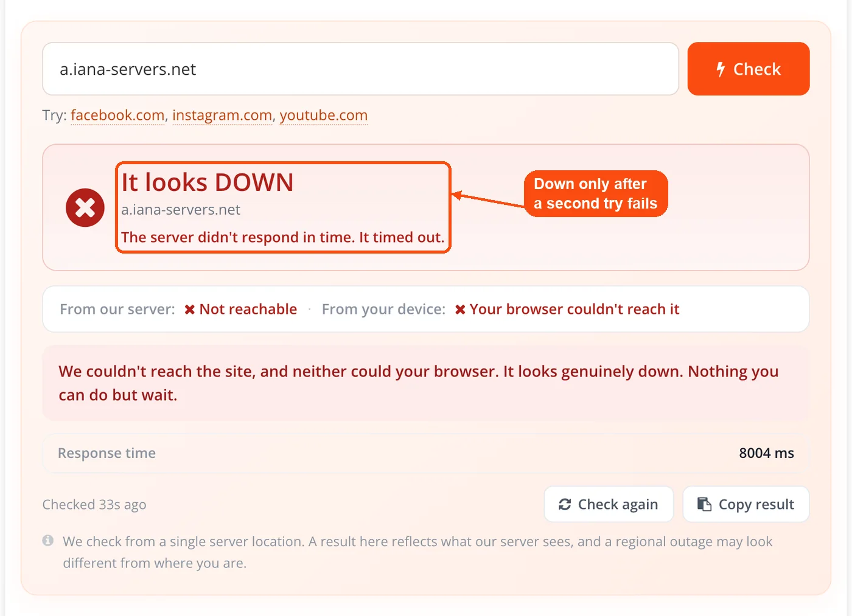Click the Copy result button

746,504
